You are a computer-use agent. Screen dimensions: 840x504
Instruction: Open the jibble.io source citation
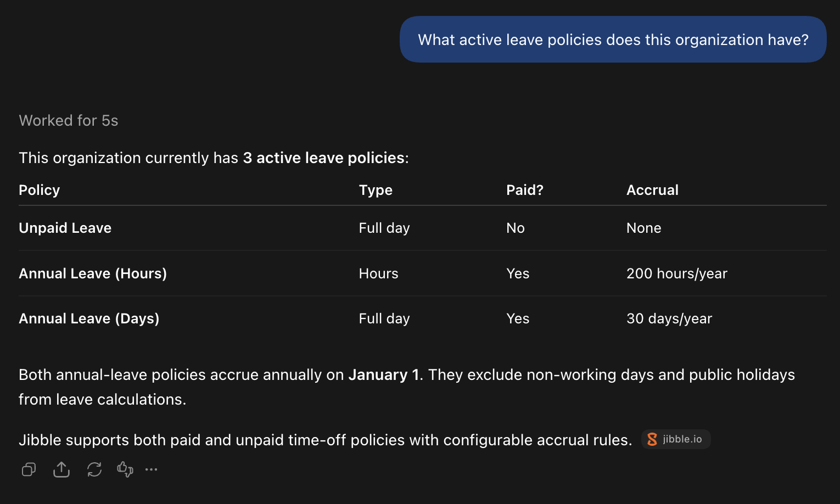tap(676, 439)
